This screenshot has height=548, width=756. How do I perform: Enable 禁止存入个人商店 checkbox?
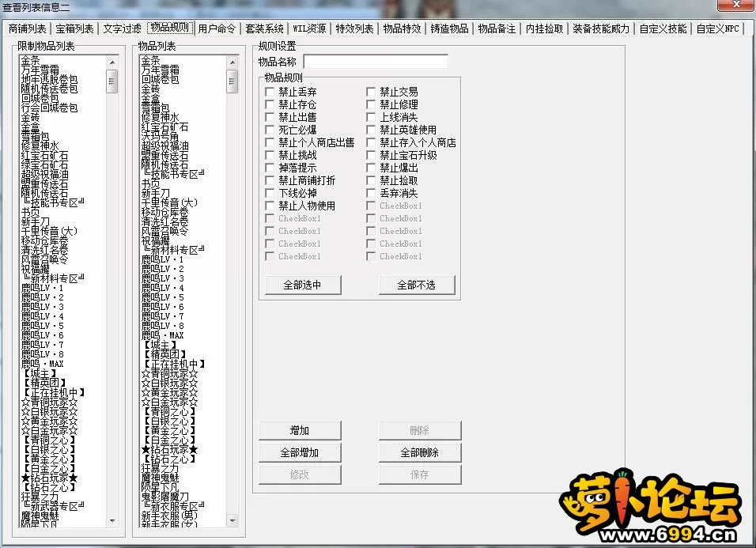(371, 142)
